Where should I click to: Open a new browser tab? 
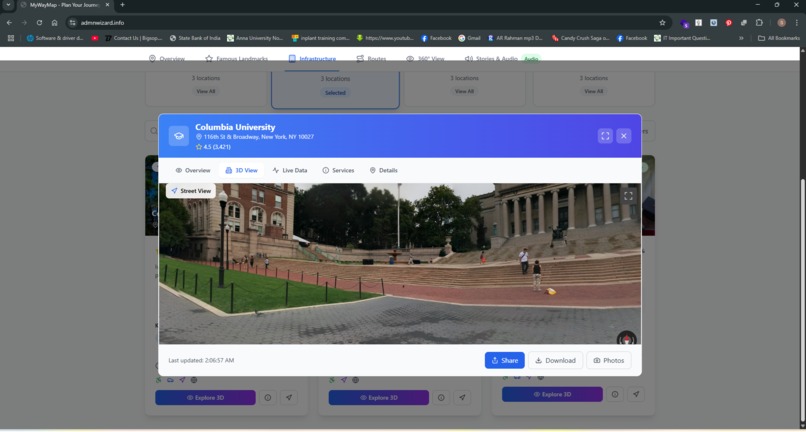(122, 5)
